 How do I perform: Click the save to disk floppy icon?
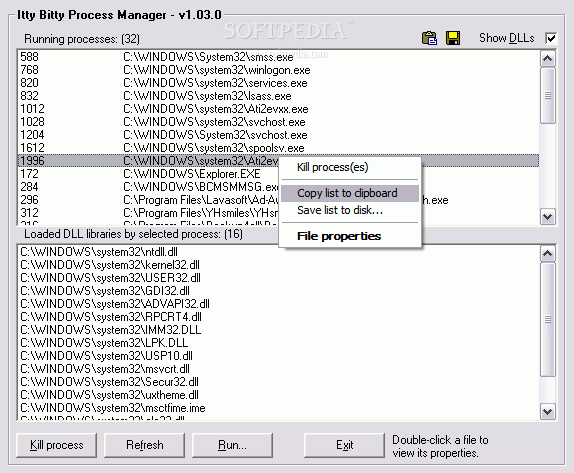(453, 38)
